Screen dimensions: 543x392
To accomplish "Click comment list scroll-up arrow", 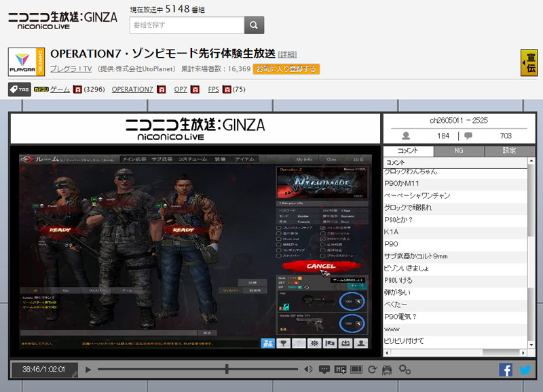I will click(x=531, y=161).
